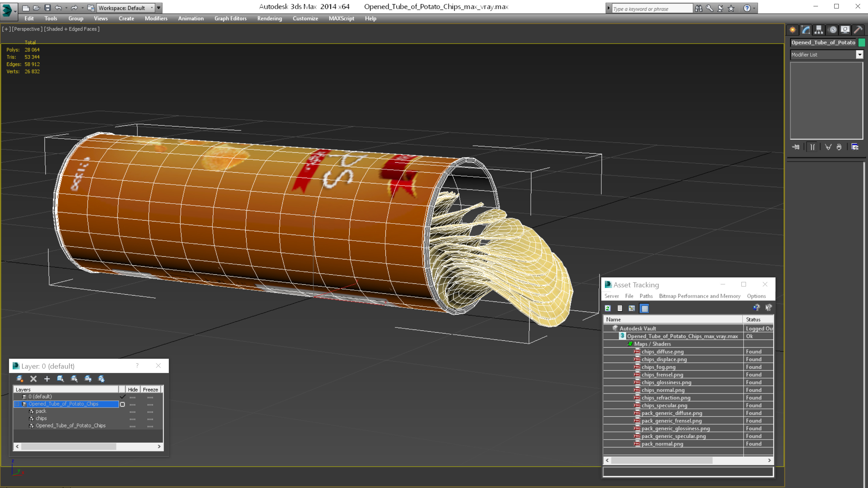Click Remove Modifier trash icon
This screenshot has height=488, width=868.
pos(839,147)
